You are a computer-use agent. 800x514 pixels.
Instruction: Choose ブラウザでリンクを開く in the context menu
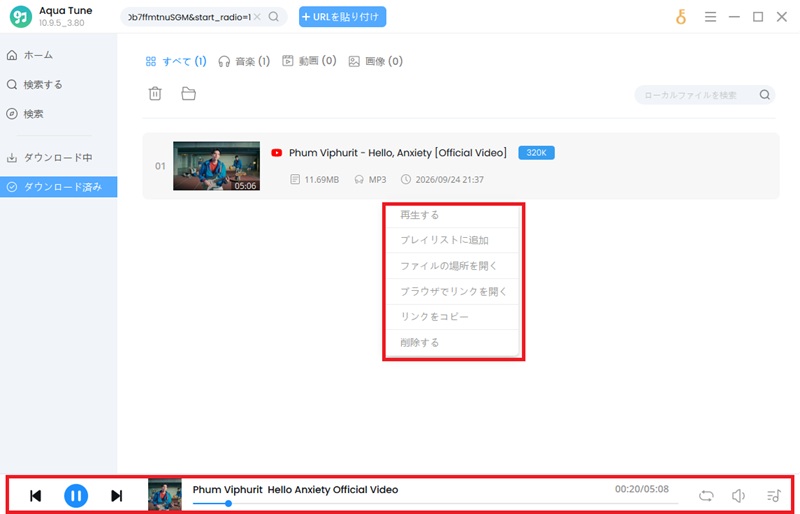(x=453, y=291)
